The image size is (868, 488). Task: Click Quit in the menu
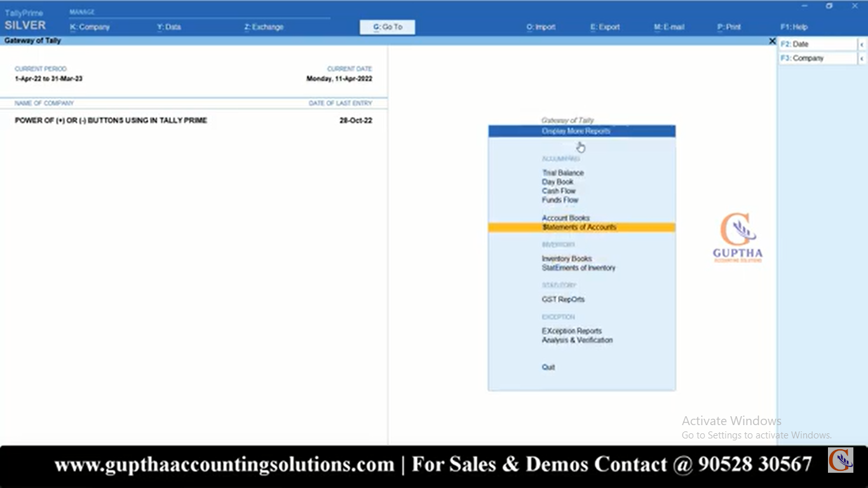[x=548, y=367]
